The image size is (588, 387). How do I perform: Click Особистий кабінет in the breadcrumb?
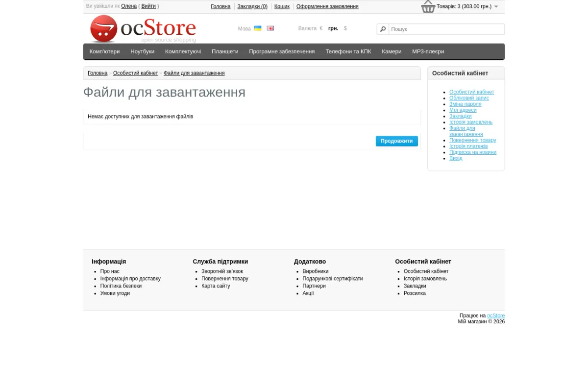click(135, 73)
